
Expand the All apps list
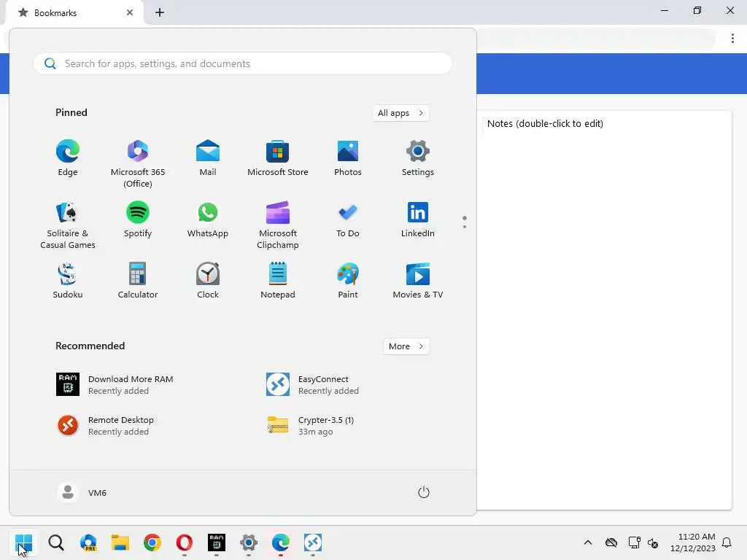(x=400, y=113)
